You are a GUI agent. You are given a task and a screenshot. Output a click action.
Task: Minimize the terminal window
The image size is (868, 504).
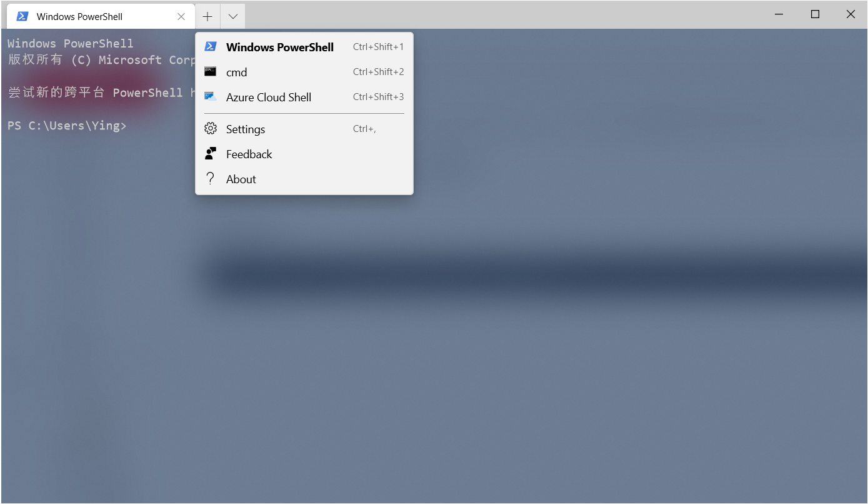[779, 14]
